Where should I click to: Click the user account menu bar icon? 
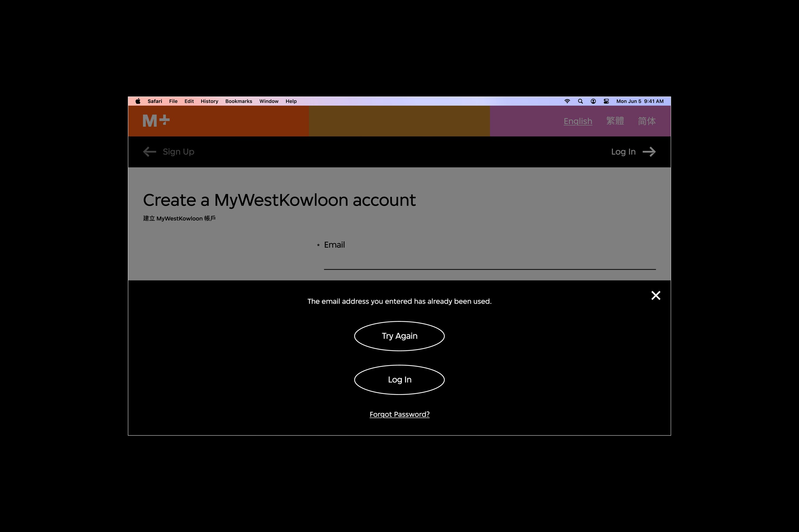point(593,101)
